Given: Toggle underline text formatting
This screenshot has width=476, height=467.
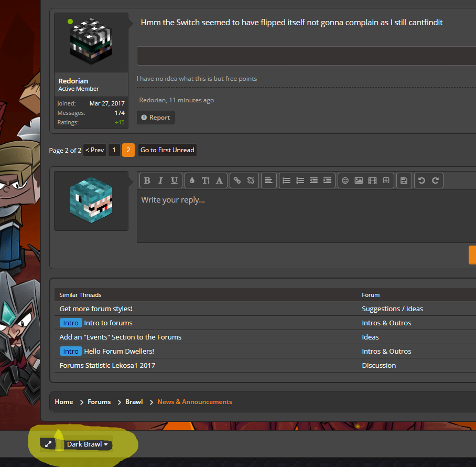Looking at the screenshot, I should (x=174, y=181).
